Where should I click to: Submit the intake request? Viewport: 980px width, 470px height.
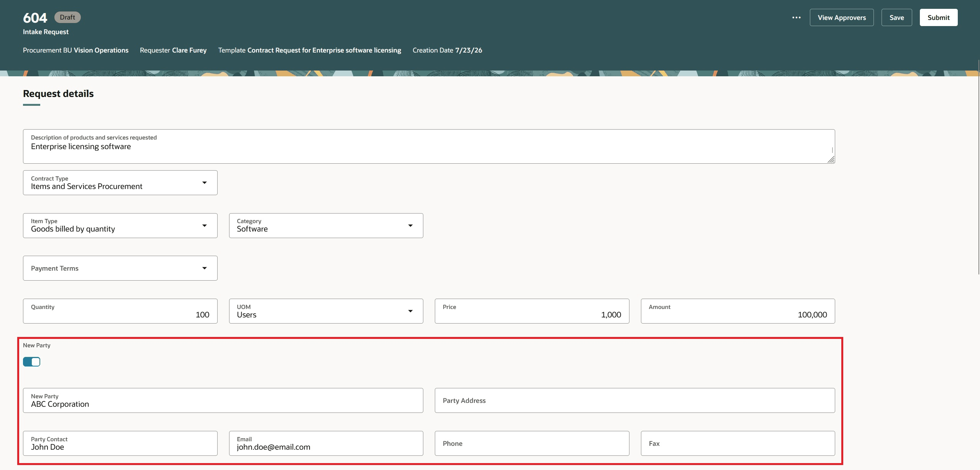[x=938, y=18]
